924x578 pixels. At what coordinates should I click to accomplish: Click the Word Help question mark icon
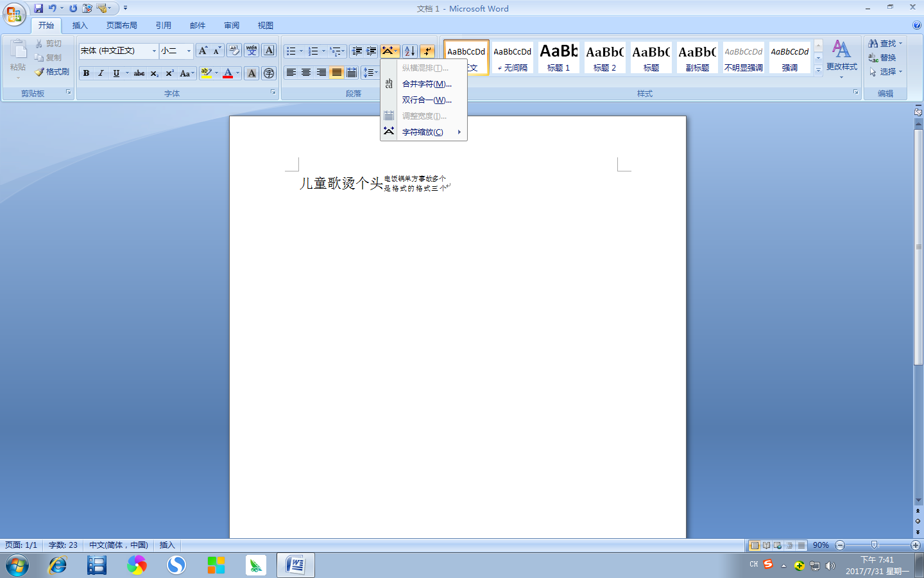(x=916, y=26)
